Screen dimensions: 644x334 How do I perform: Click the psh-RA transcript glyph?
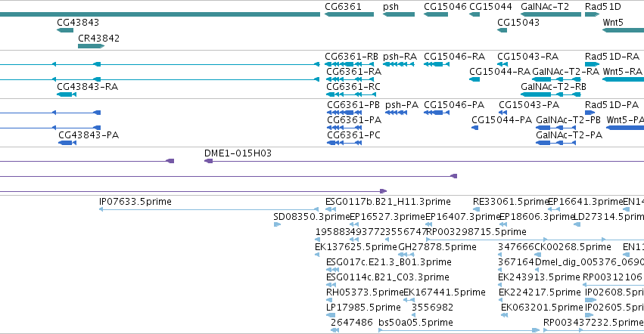tap(398, 64)
